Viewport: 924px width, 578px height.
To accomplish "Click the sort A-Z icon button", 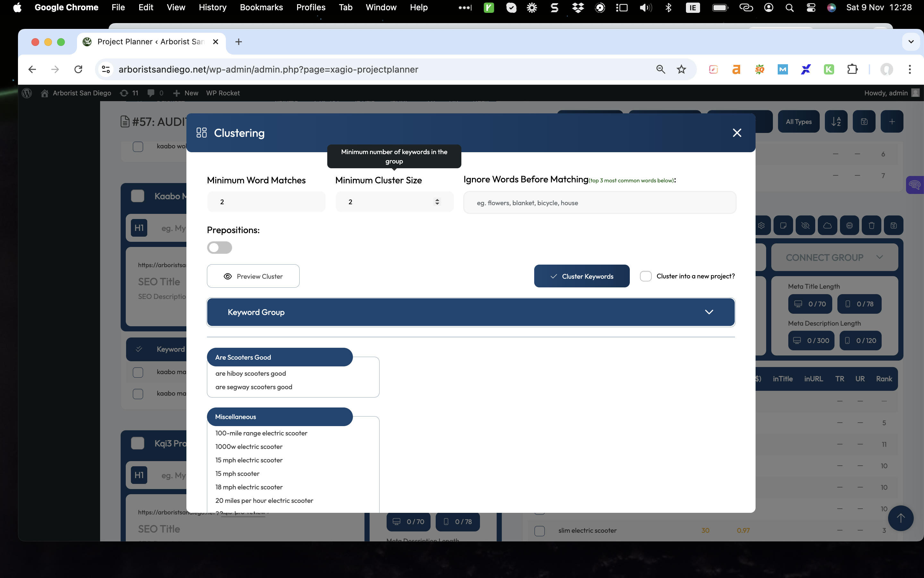I will pos(836,122).
